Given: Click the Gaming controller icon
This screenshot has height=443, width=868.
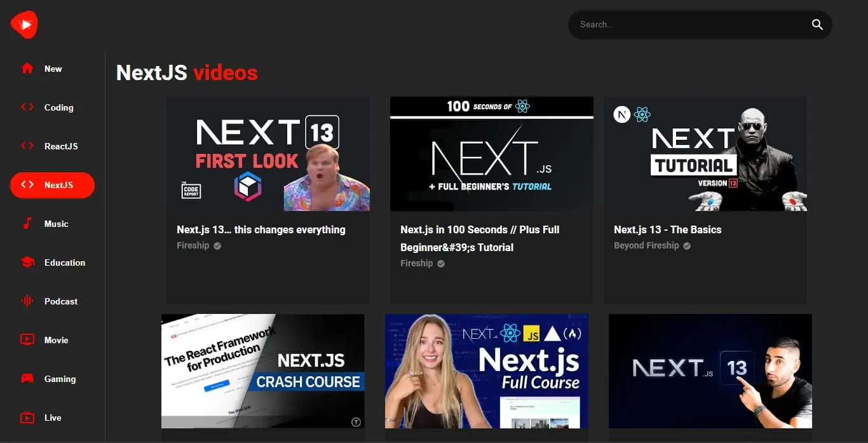Looking at the screenshot, I should [27, 378].
